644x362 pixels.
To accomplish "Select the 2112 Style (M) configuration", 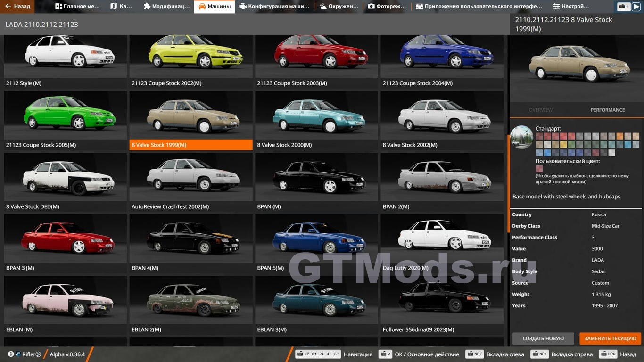I will coord(65,61).
